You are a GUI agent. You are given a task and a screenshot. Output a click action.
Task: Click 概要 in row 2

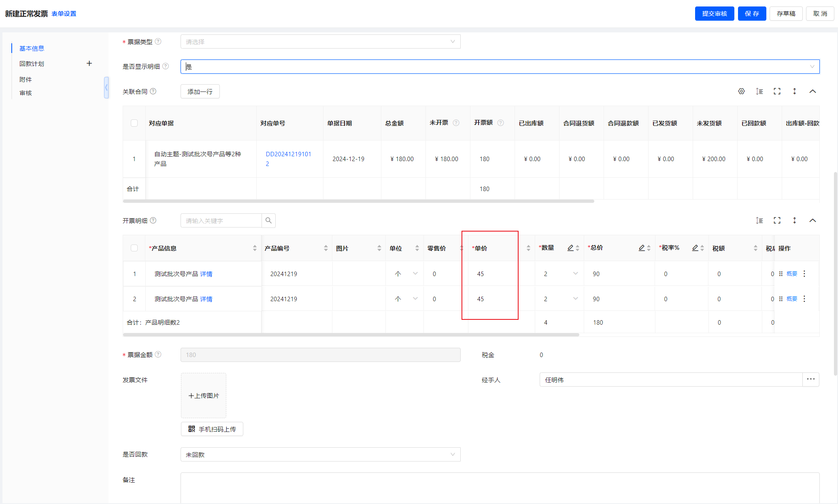pos(792,299)
